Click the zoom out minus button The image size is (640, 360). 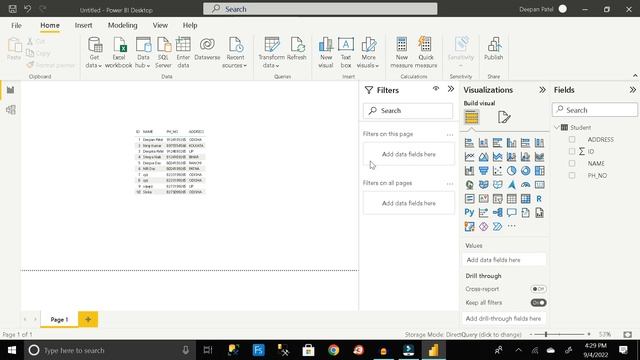coord(531,335)
